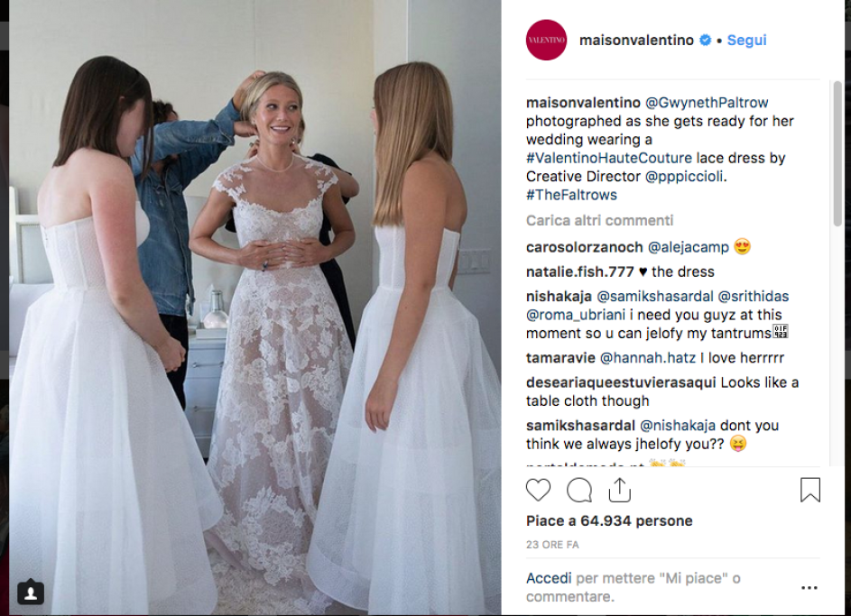Open the #ValentinoHauteCouture hashtag
This screenshot has height=616, width=851.
tap(609, 158)
